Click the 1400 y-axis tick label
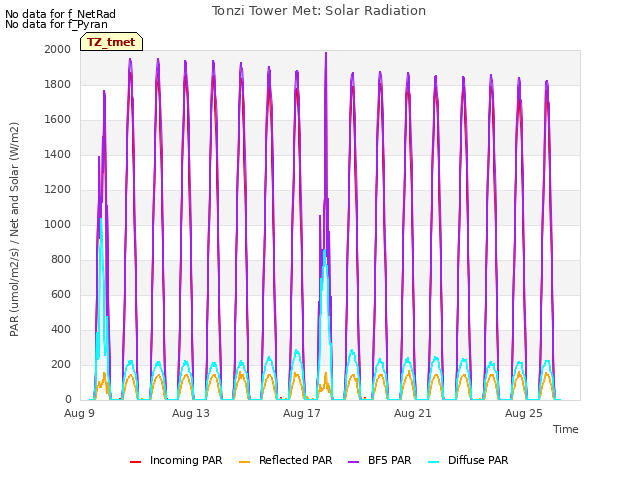Screen dimensions: 640x480 [58, 154]
